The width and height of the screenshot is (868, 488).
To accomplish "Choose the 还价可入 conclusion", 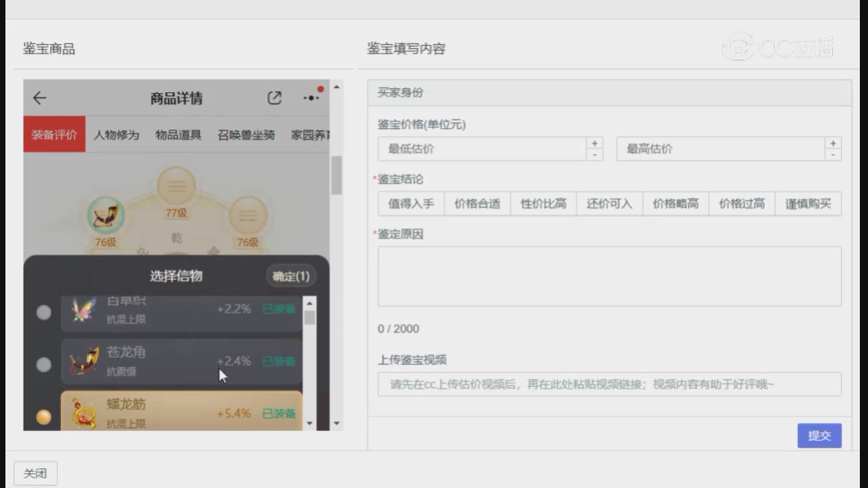I will (610, 203).
